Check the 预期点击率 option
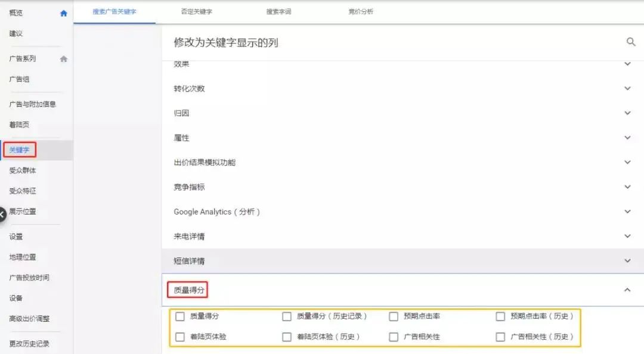 (394, 316)
